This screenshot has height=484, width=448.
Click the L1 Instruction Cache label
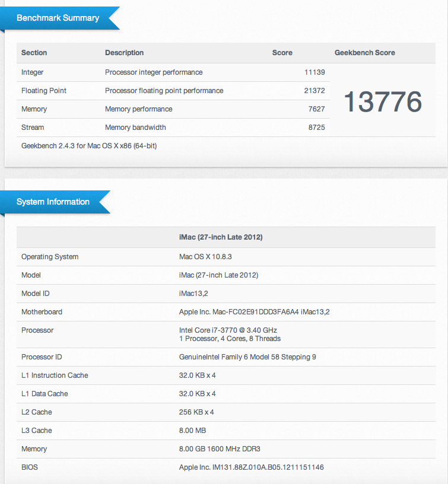coord(55,375)
